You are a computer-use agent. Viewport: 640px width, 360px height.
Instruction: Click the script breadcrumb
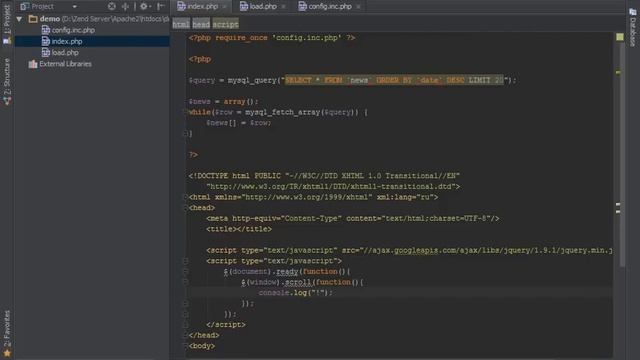225,24
